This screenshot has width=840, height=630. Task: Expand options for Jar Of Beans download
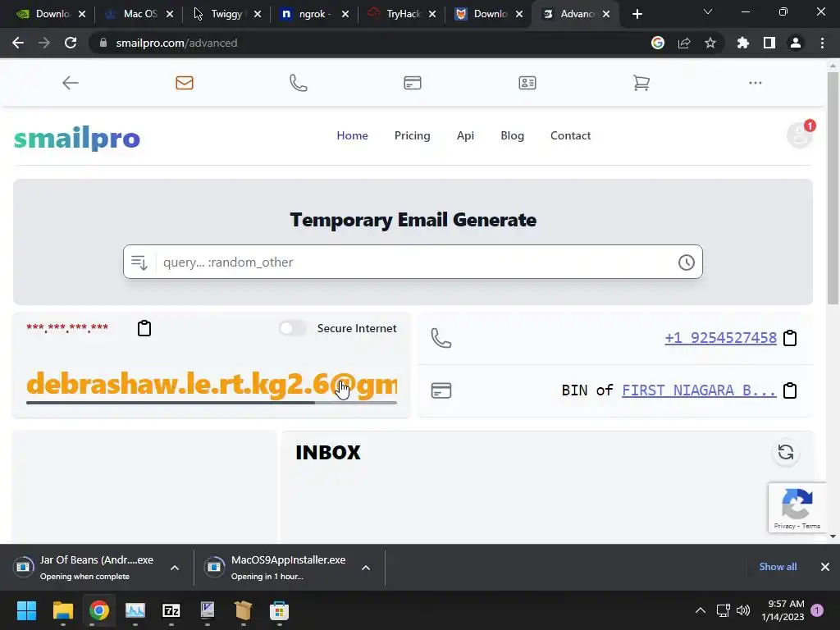pyautogui.click(x=175, y=568)
